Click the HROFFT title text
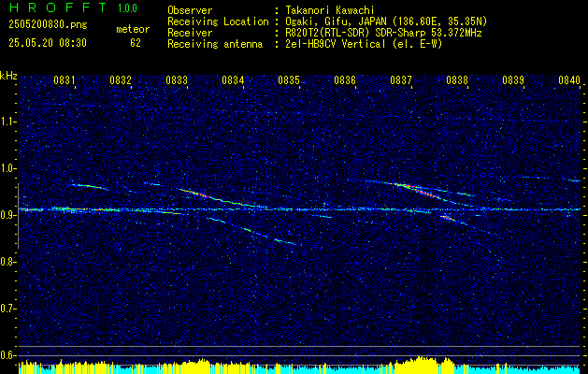 point(58,7)
